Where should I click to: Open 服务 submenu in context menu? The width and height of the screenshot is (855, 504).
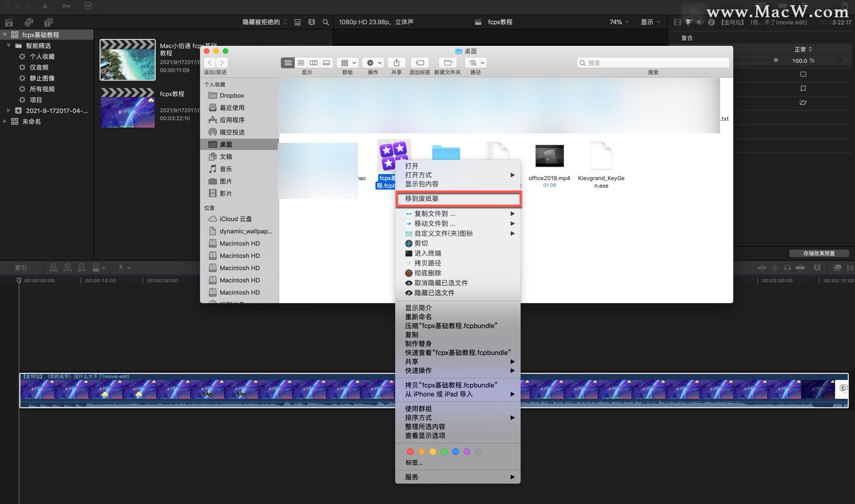[x=457, y=477]
